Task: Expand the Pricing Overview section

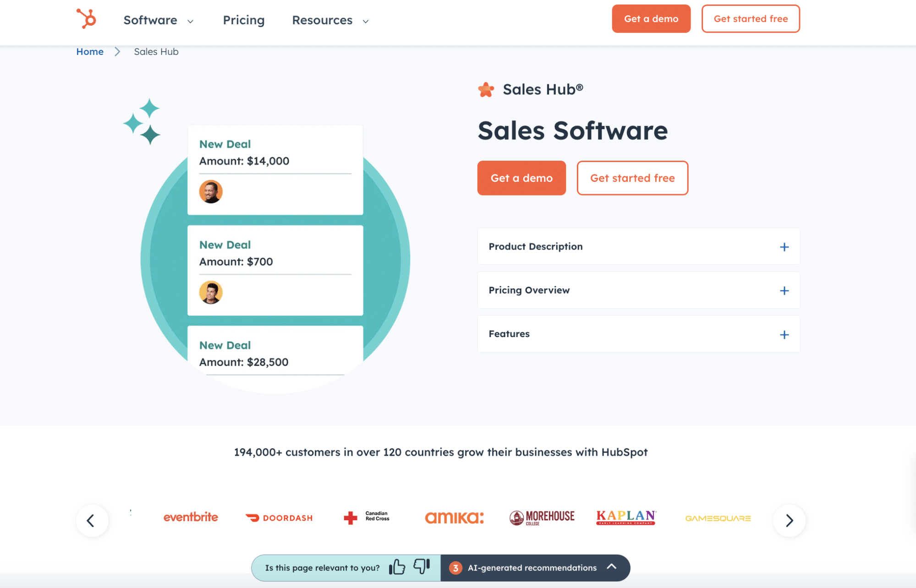Action: tap(638, 290)
